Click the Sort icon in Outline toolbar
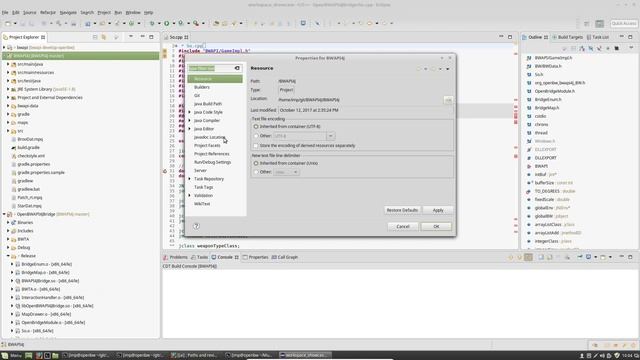The image size is (640, 360). click(x=582, y=49)
